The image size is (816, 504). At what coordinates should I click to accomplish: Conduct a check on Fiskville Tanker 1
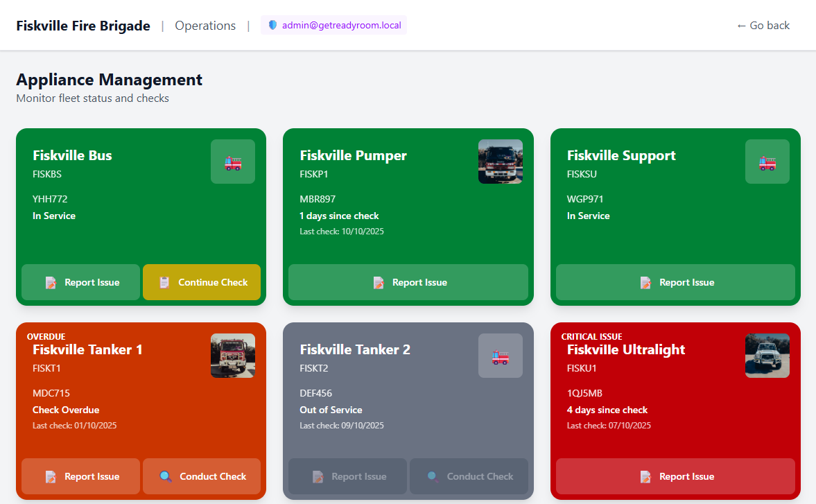[202, 476]
